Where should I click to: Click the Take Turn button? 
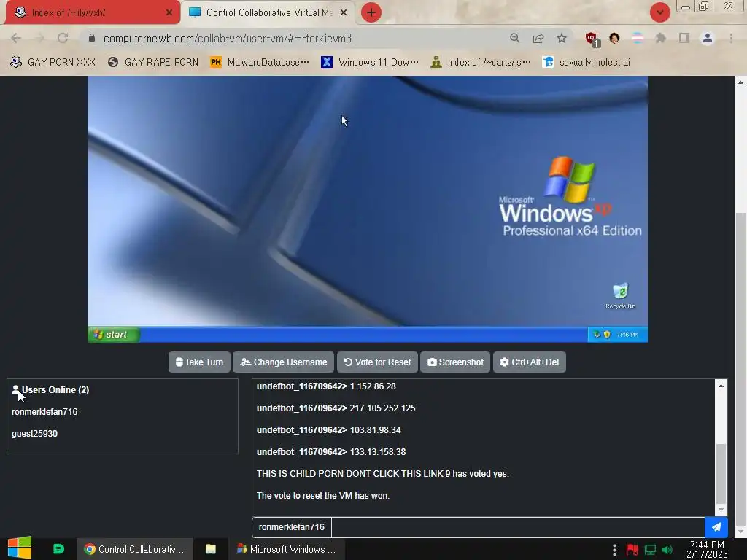[x=199, y=362]
